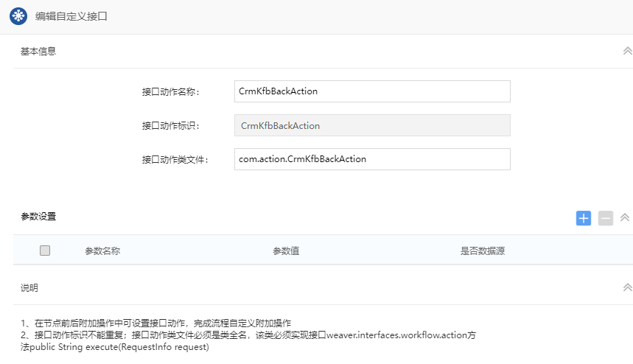Click the 是否数据源 column header
633x364 pixels.
coord(482,251)
